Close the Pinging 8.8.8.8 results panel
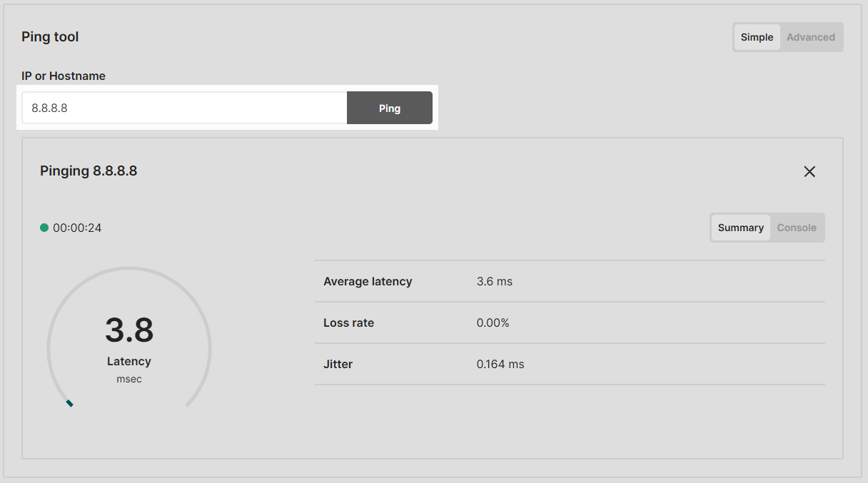This screenshot has height=483, width=868. (x=809, y=171)
